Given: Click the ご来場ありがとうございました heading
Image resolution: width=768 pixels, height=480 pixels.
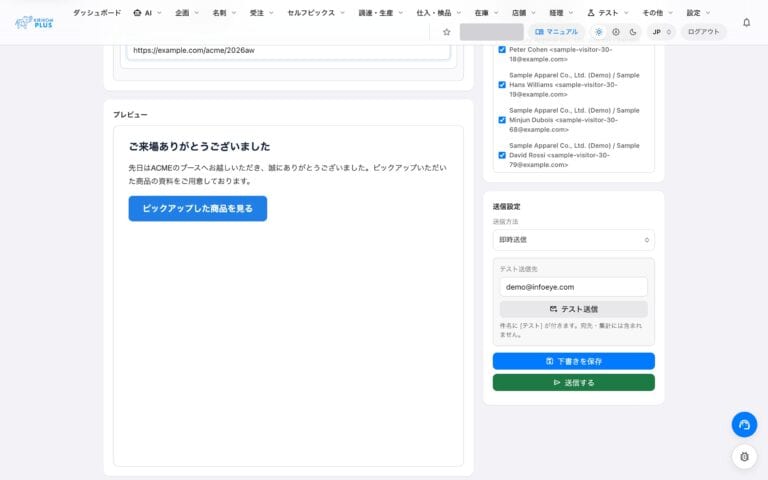Looking at the screenshot, I should [x=199, y=146].
